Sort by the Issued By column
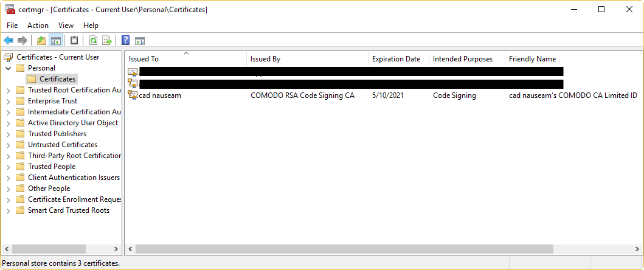644x270 pixels. [x=307, y=59]
